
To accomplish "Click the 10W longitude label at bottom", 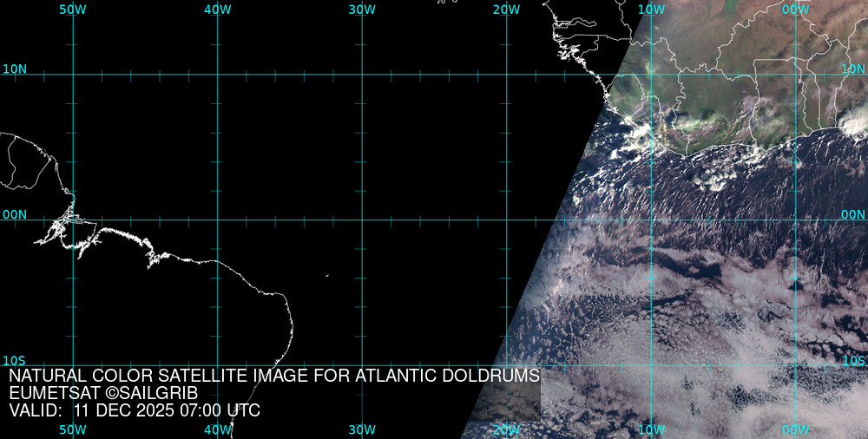I will (650, 429).
